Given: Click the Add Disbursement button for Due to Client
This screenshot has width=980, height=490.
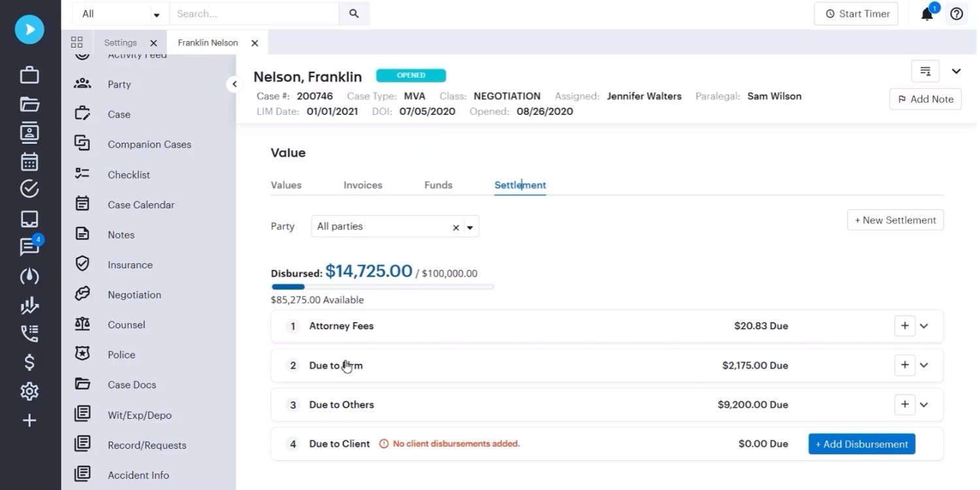Looking at the screenshot, I should [861, 444].
